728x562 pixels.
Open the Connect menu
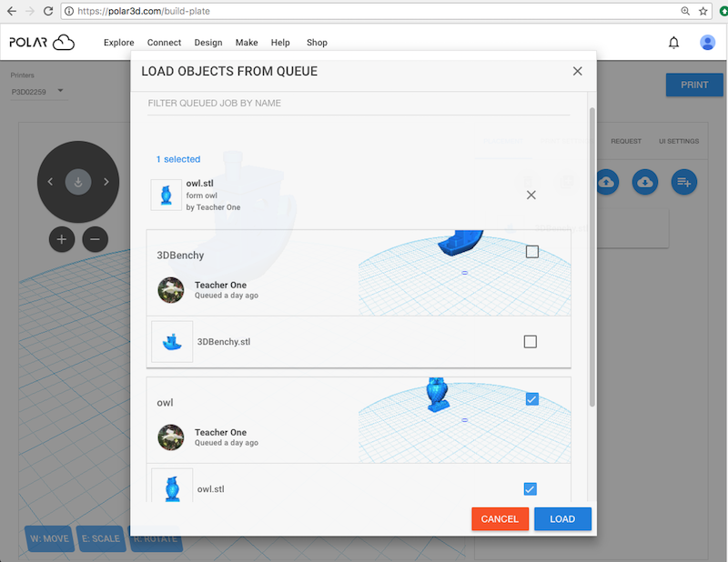pos(164,43)
